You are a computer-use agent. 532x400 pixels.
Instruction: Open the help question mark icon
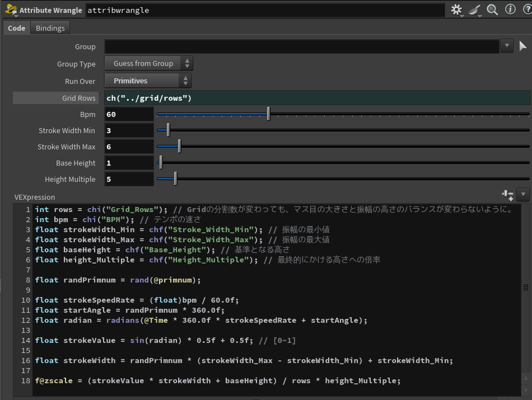click(x=526, y=10)
